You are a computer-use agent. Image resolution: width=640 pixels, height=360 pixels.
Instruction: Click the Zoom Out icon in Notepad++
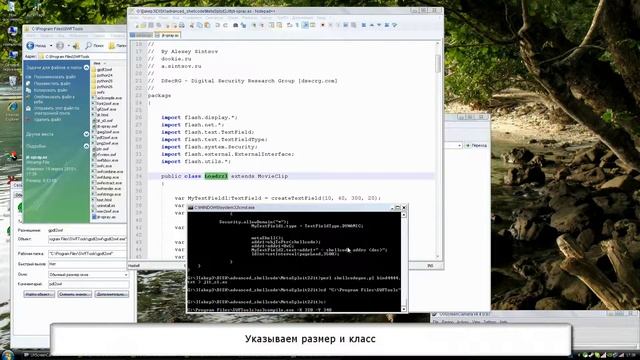(262, 25)
